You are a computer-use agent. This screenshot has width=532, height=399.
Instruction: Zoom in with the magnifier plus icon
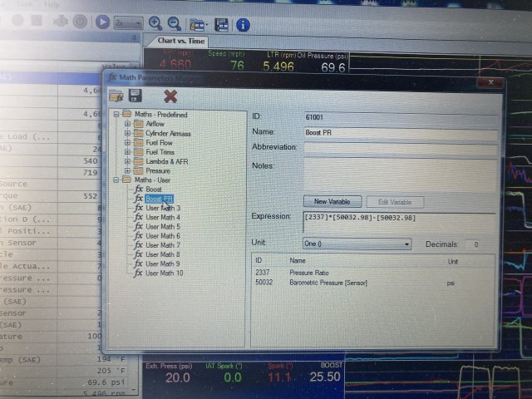(155, 24)
